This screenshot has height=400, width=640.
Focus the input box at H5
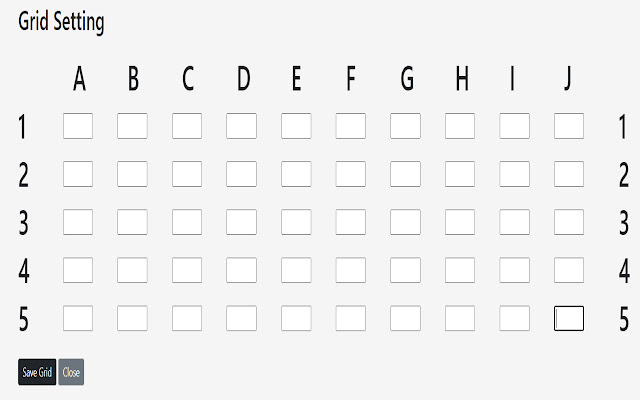(460, 318)
